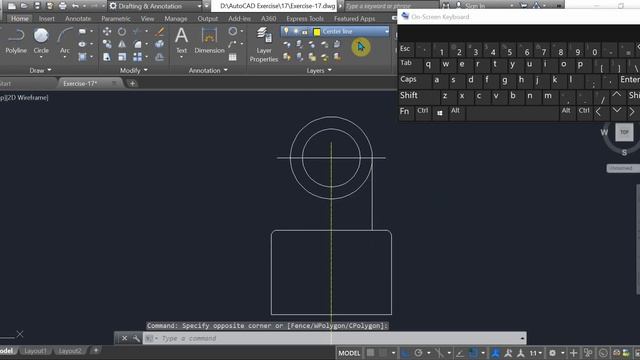Viewport: 640px width, 360px height.
Task: Toggle polar tracking in status bar
Action: pyautogui.click(x=418, y=353)
